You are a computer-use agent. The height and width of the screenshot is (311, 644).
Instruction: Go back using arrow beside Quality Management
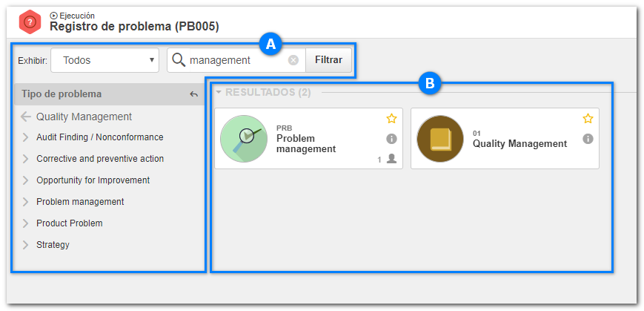[x=26, y=117]
